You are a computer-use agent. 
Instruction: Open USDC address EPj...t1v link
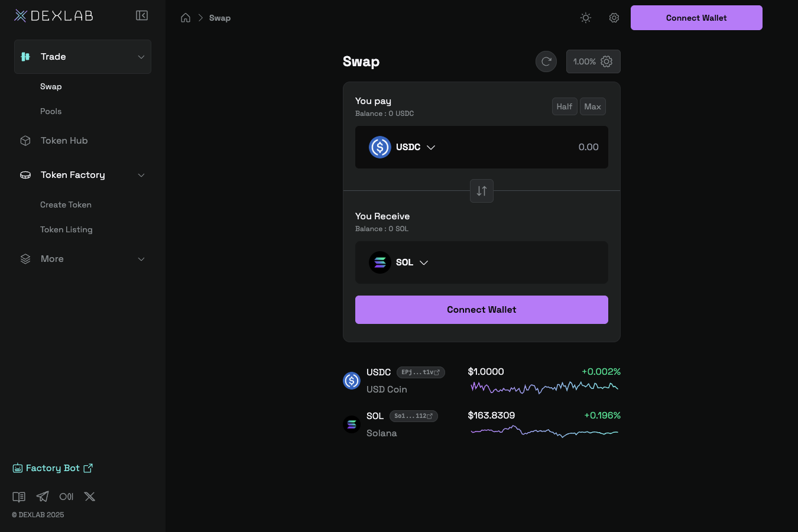pos(421,372)
